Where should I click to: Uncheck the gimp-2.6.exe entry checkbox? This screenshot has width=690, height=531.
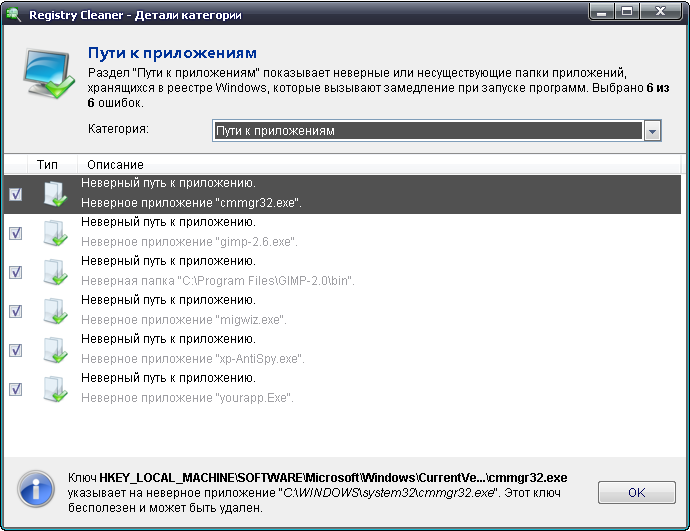tap(15, 233)
